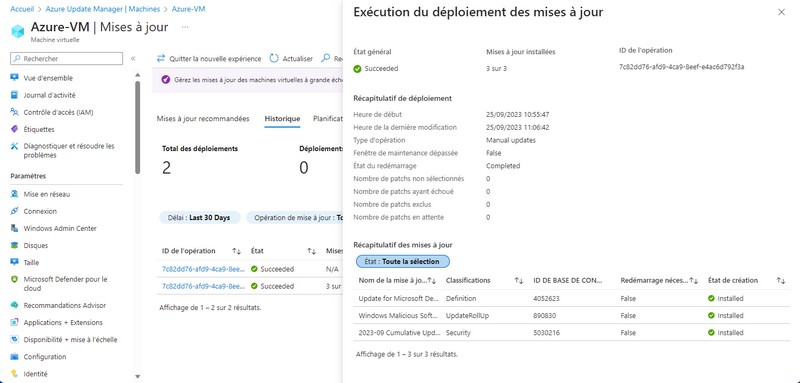Open Microsoft Defender pour le cloud icon
The image size is (800, 383).
[14, 279]
